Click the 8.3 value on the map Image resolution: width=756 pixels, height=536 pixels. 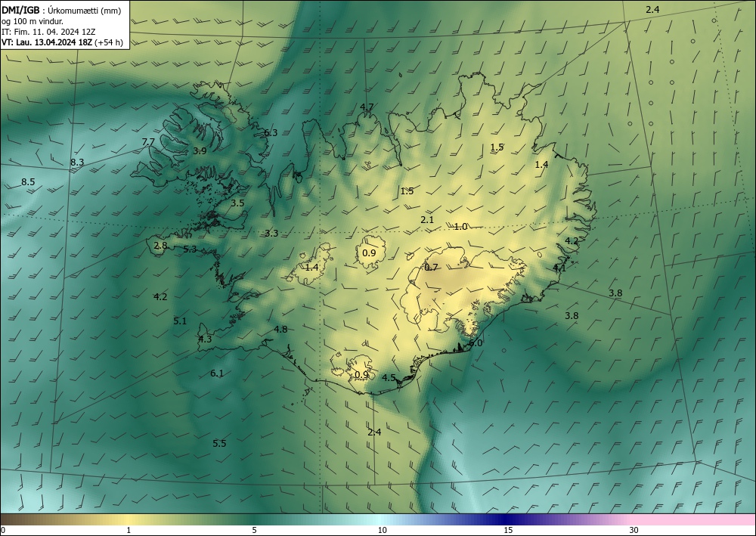(77, 163)
